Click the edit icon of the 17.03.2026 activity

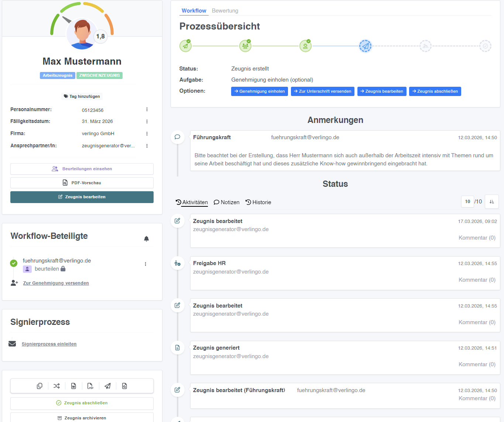click(x=178, y=221)
